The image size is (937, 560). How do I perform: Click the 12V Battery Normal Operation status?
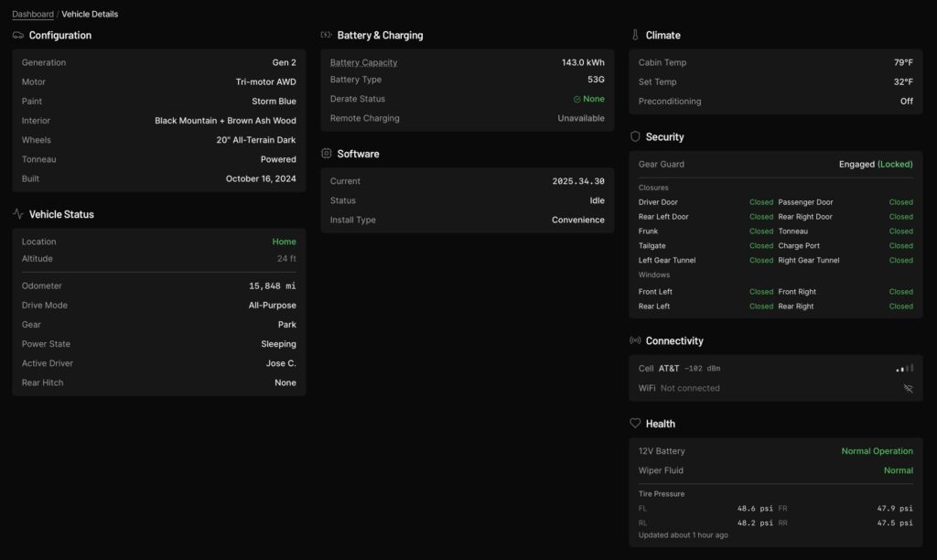pyautogui.click(x=877, y=451)
